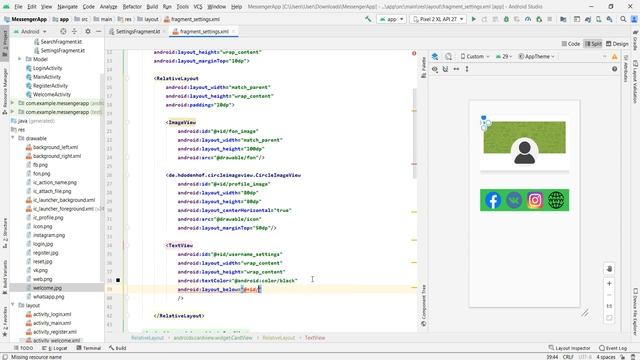Click Sync Project with Gradle Files icon

588,19
